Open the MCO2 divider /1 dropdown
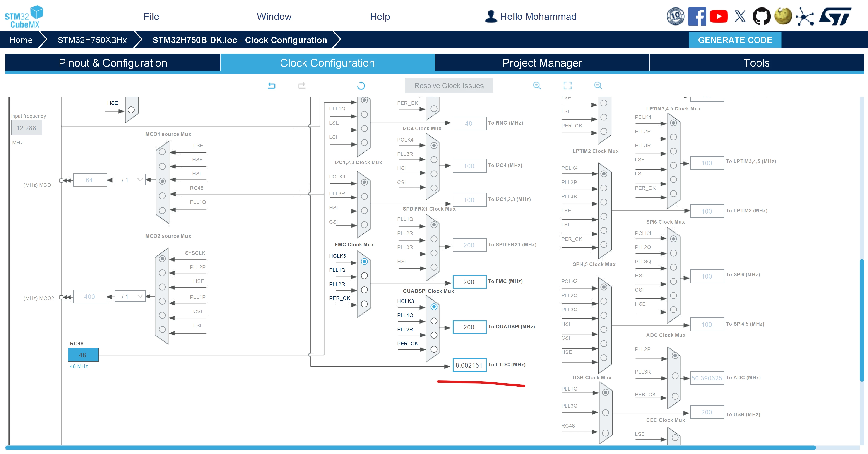 pyautogui.click(x=130, y=297)
